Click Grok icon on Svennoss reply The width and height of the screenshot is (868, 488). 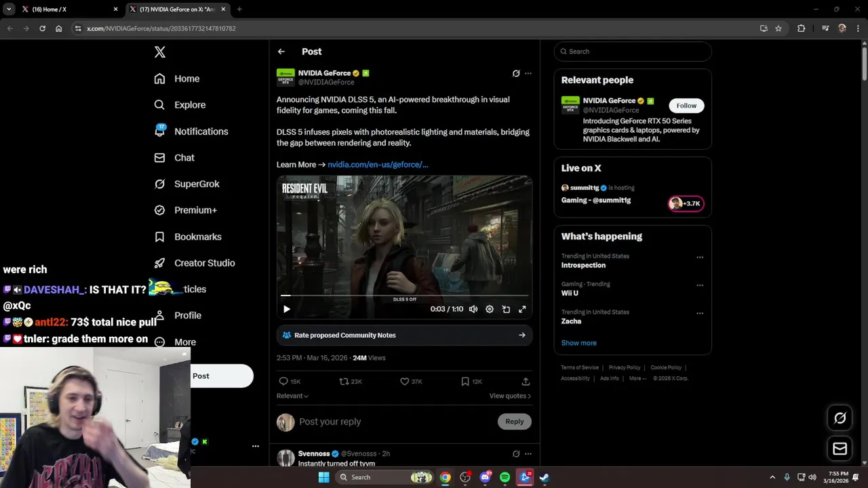pyautogui.click(x=516, y=453)
